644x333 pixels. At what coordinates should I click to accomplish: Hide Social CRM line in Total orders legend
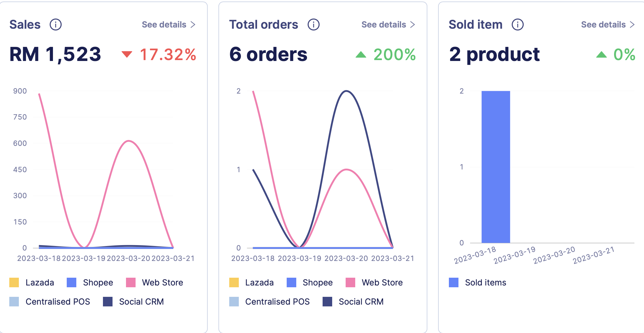click(x=361, y=302)
